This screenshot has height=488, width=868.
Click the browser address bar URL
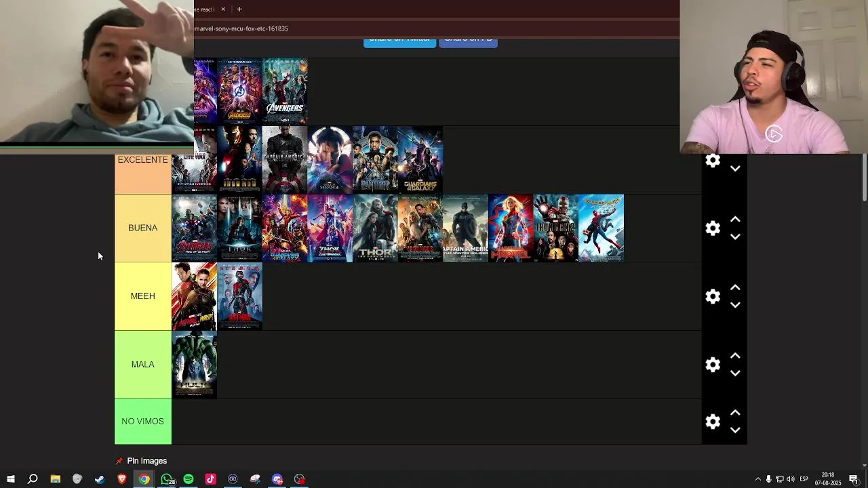click(x=241, y=28)
